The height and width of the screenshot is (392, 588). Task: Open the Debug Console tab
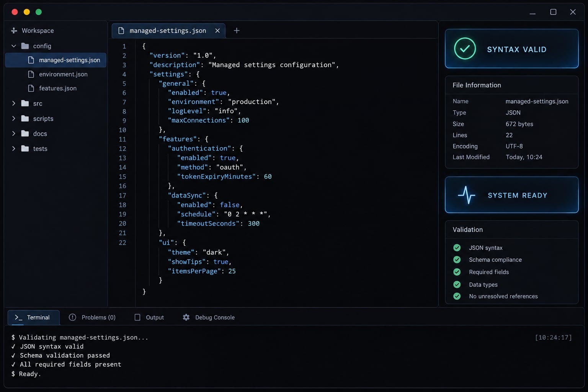209,317
